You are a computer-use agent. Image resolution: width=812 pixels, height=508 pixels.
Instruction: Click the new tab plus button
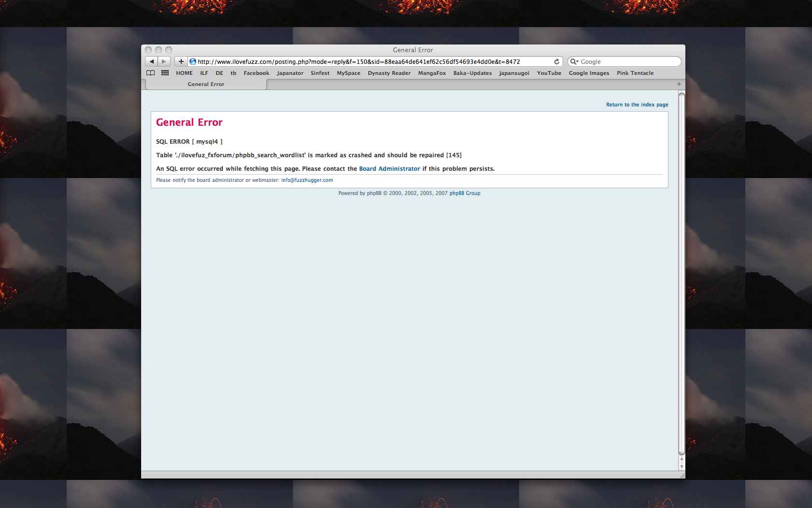[679, 84]
